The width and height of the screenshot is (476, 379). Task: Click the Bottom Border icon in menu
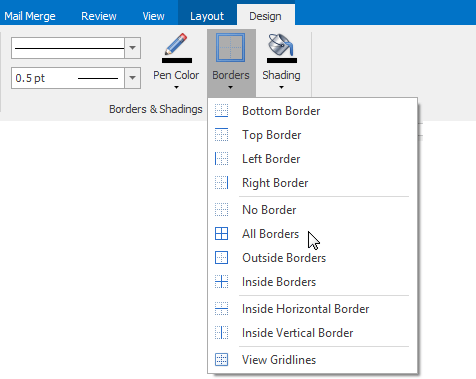tap(221, 111)
